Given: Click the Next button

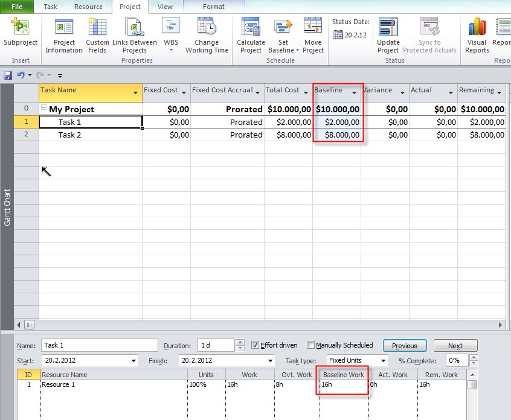Looking at the screenshot, I should coord(455,346).
